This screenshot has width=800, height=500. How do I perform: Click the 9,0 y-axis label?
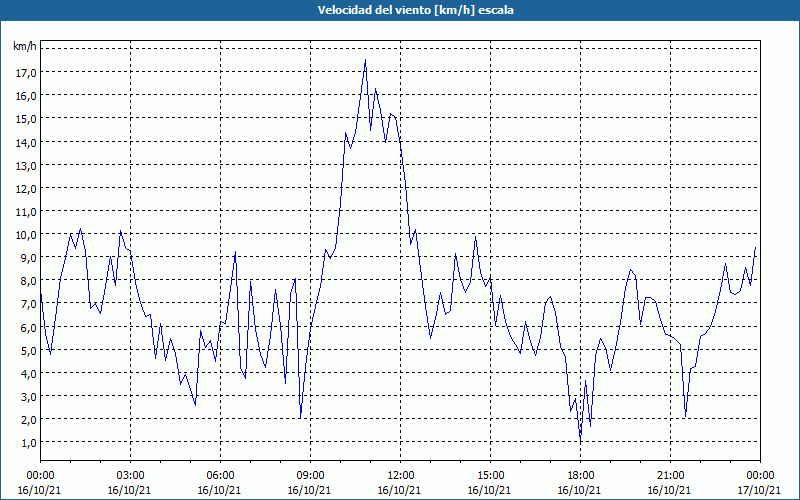[28, 258]
